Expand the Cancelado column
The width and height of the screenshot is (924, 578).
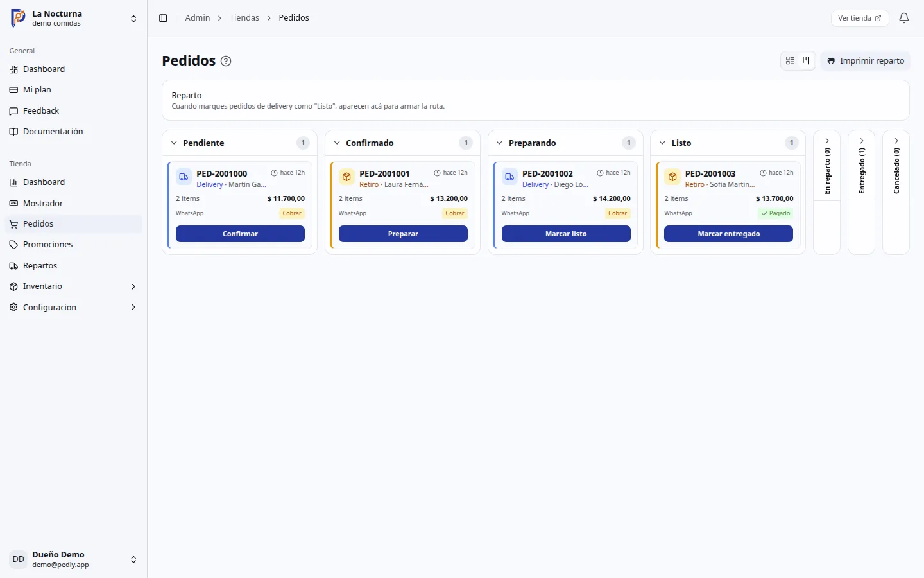pyautogui.click(x=896, y=141)
